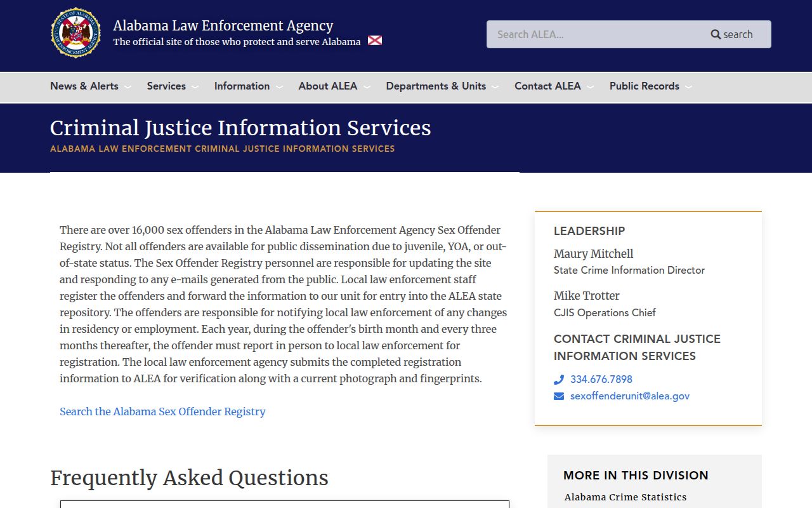Screen dimensions: 812x508
Task: Click the name Maury Mitchell
Action: tap(593, 253)
